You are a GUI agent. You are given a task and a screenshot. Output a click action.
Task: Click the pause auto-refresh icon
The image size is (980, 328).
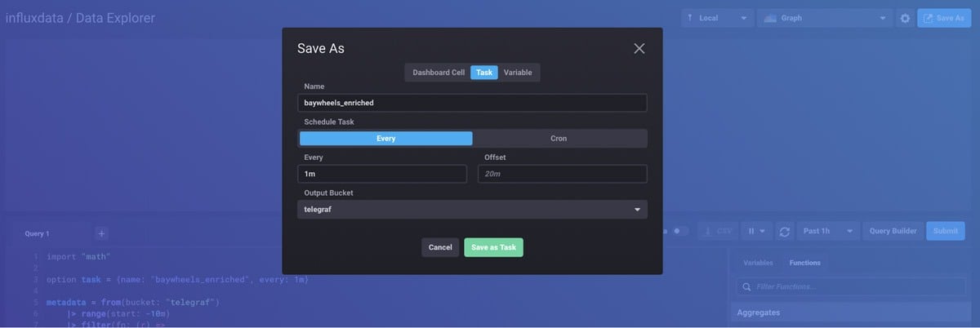[x=756, y=232]
